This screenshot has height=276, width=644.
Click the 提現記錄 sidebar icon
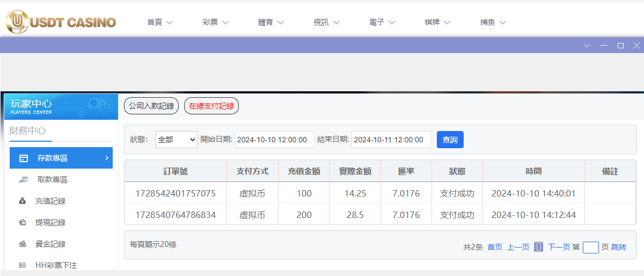click(23, 222)
